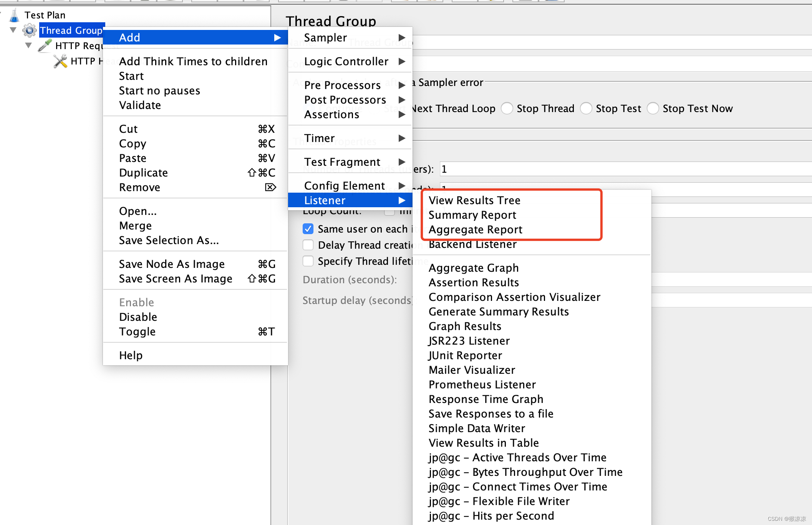Viewport: 812px width, 525px height.
Task: Add an Aggregate Report listener
Action: coord(476,229)
